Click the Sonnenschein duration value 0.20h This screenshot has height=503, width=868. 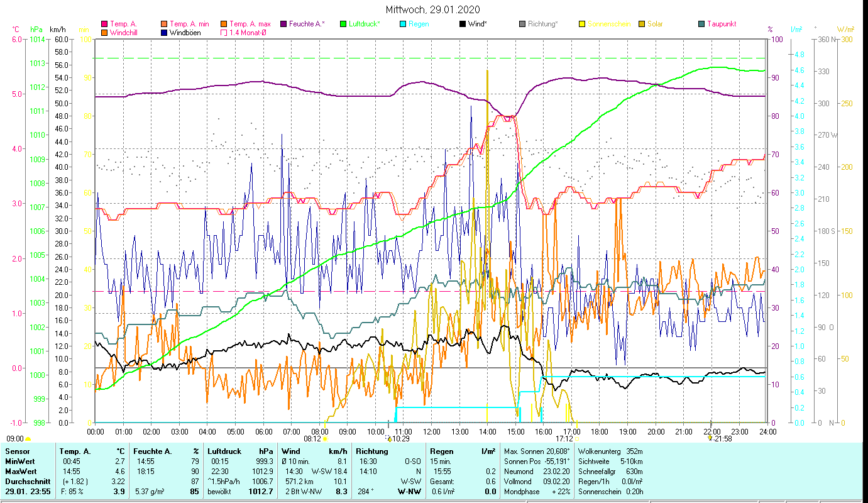click(x=634, y=492)
